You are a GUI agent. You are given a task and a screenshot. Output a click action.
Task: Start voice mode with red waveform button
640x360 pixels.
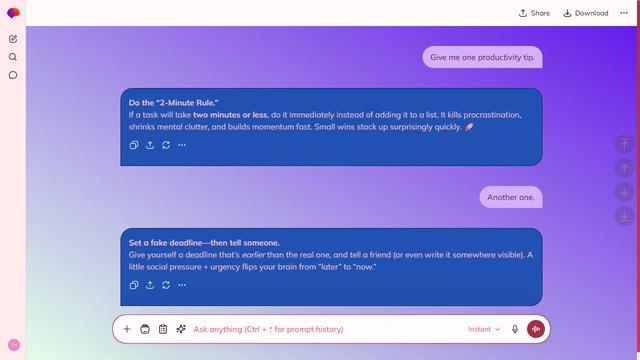536,329
